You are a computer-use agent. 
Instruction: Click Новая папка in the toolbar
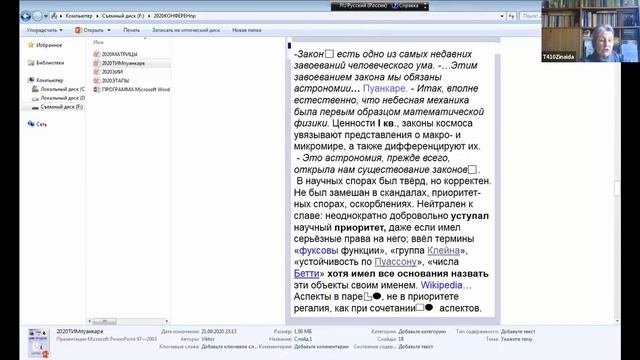pyautogui.click(x=247, y=30)
